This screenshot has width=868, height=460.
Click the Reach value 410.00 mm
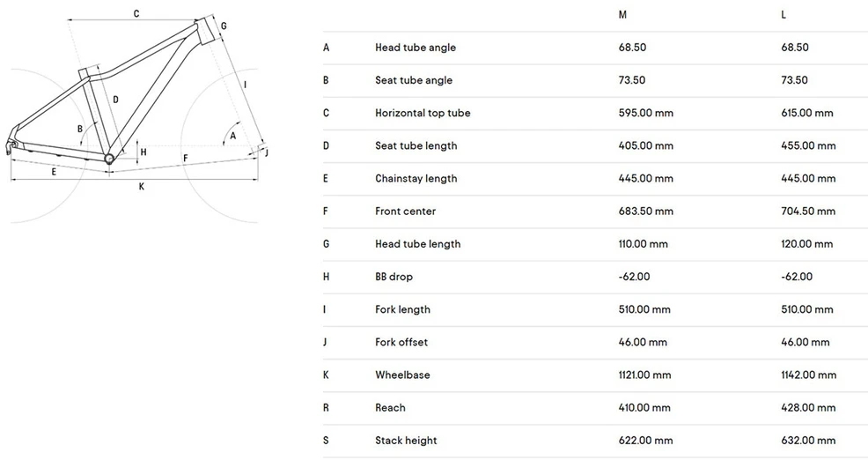pos(646,408)
